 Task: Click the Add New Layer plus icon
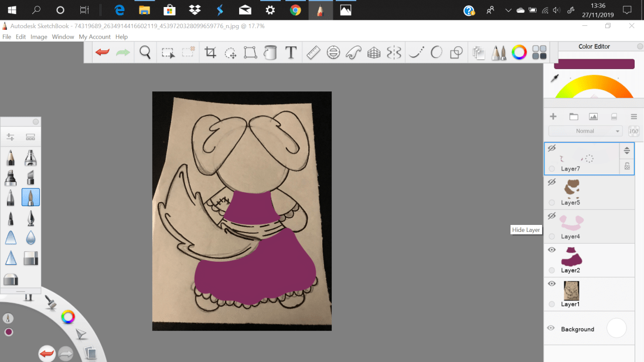pyautogui.click(x=553, y=117)
